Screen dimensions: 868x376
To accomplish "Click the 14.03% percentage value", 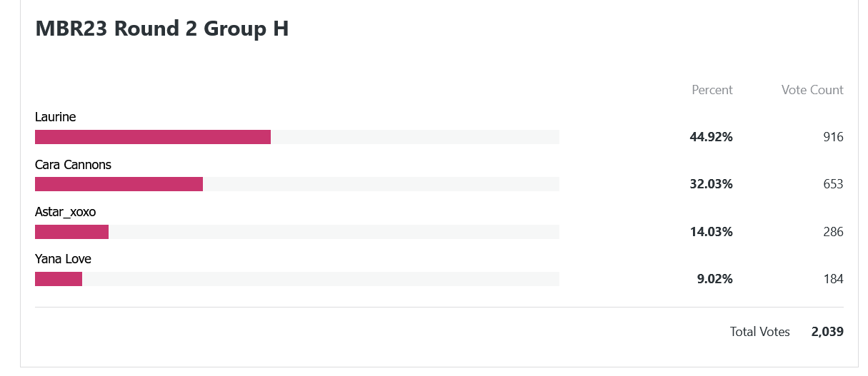I will (x=711, y=232).
